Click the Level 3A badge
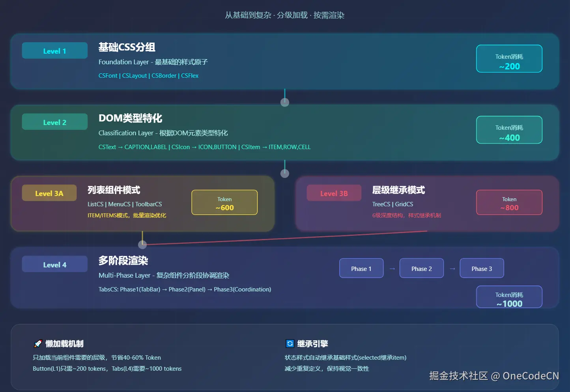 pos(49,193)
